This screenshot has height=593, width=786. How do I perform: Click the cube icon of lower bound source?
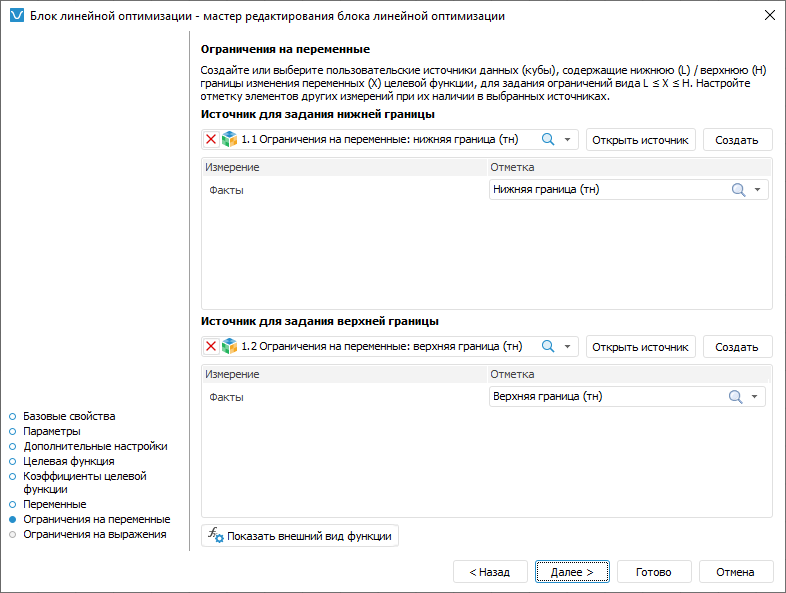[229, 140]
